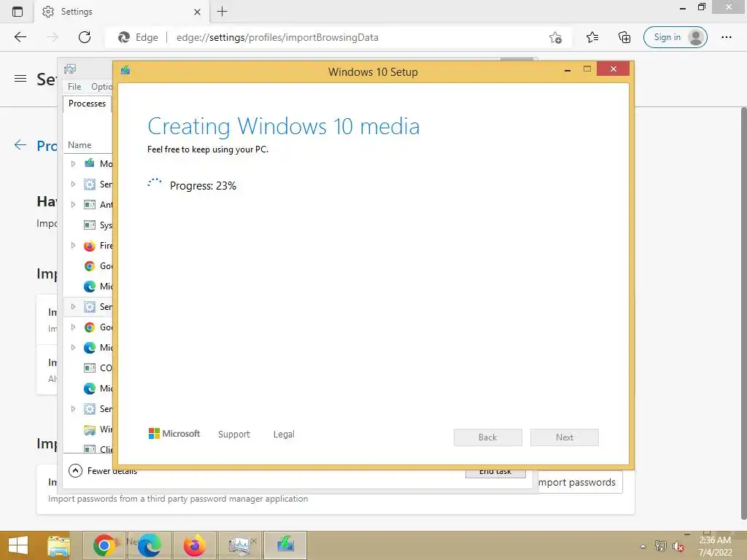Switch to Task Manager taskbar icon
The image size is (747, 560).
click(239, 545)
